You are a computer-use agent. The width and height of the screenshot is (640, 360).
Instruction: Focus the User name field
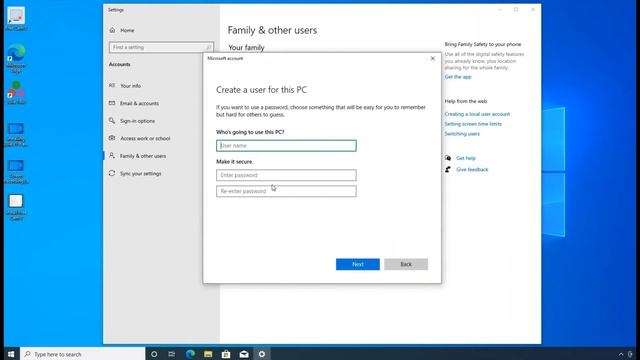click(x=286, y=146)
